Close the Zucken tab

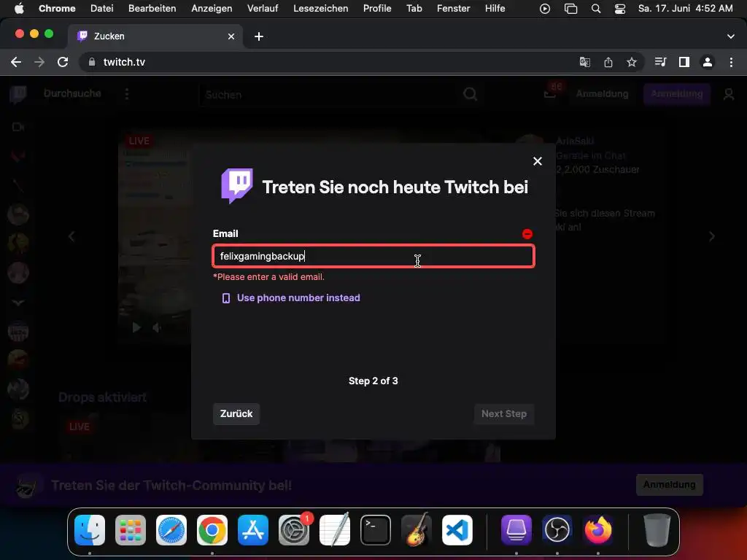pos(231,36)
